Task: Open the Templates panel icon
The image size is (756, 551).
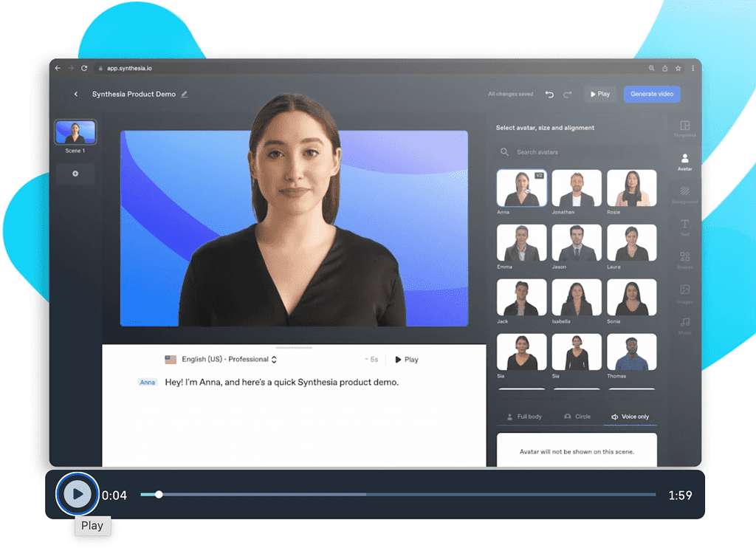Action: coord(684,129)
